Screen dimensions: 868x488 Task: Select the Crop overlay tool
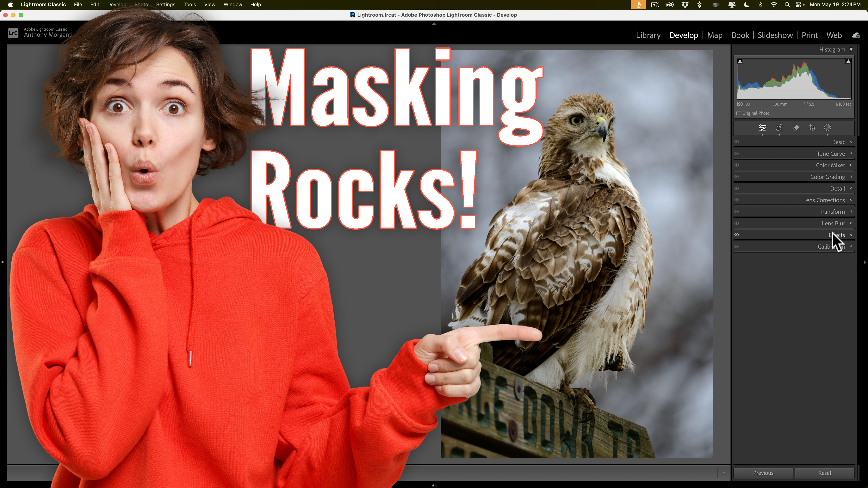tap(779, 128)
